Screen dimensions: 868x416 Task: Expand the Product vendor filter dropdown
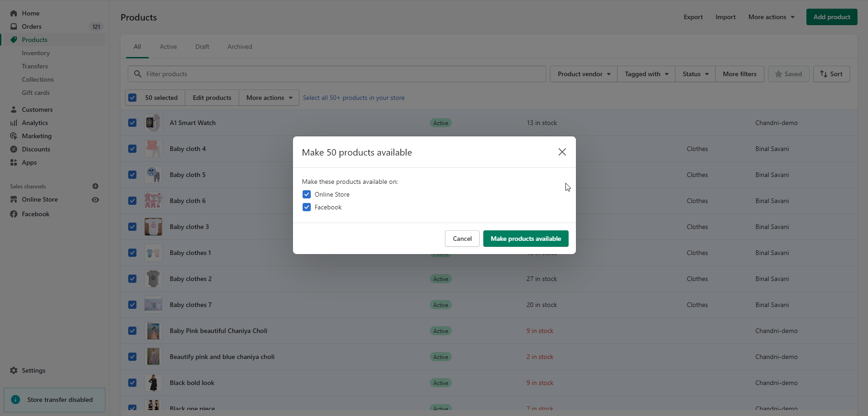tap(584, 74)
